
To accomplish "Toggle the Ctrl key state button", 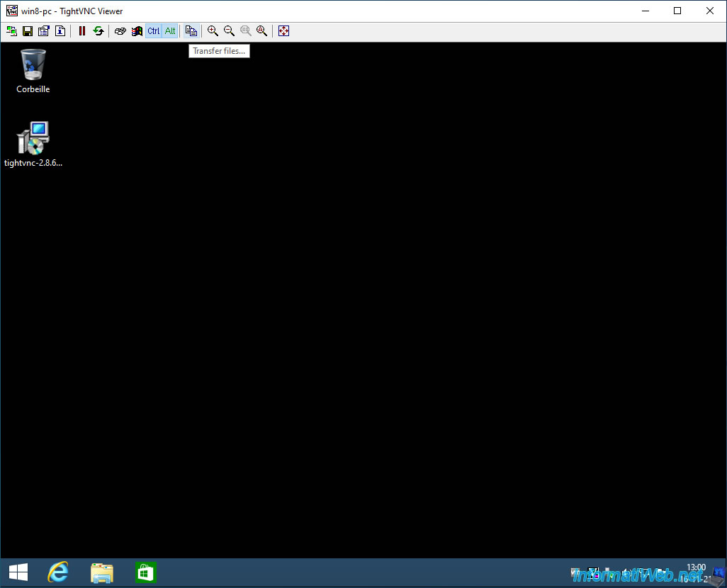I will click(x=154, y=31).
